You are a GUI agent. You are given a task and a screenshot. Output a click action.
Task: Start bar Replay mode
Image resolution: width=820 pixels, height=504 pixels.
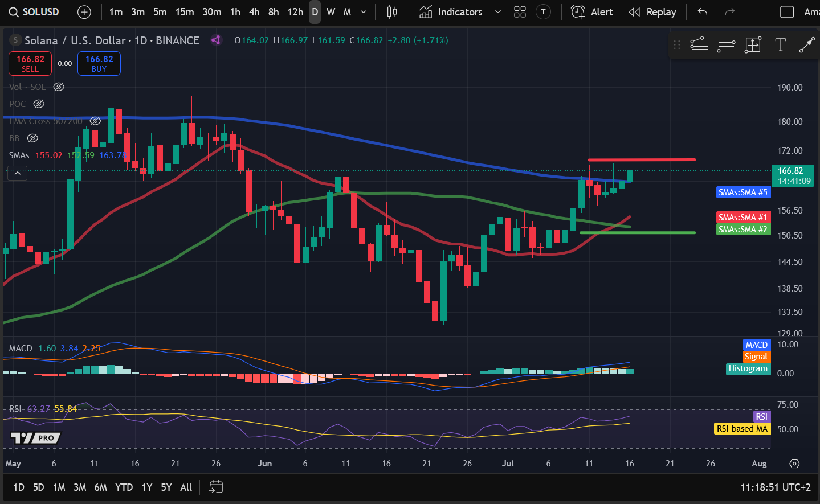652,12
